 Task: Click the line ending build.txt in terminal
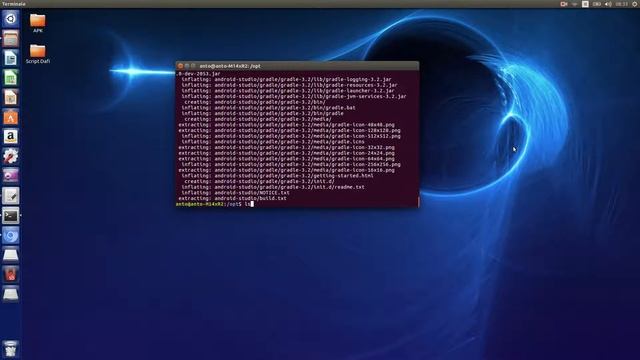tap(232, 198)
